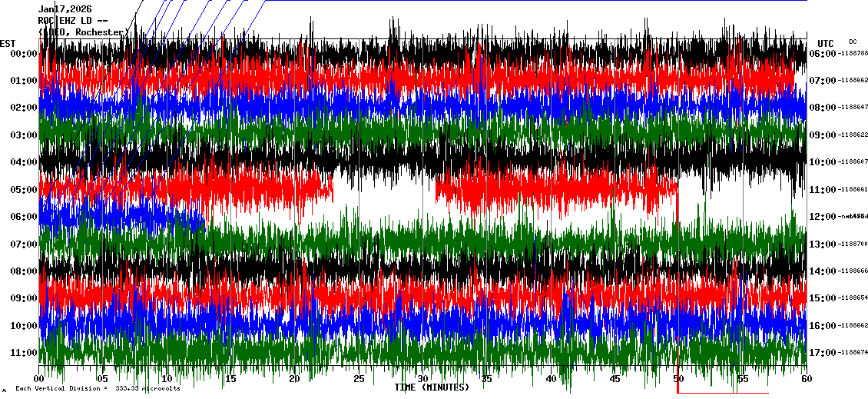The height and width of the screenshot is (399, 868).
Task: Click the 11:00 EST row label
Action: (x=23, y=353)
